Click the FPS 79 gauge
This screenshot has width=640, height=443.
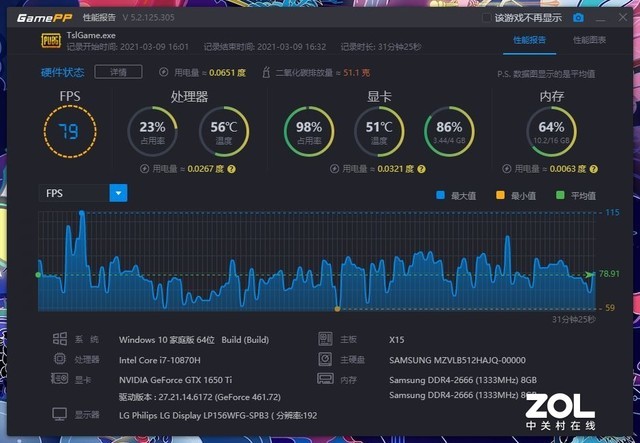pyautogui.click(x=70, y=131)
